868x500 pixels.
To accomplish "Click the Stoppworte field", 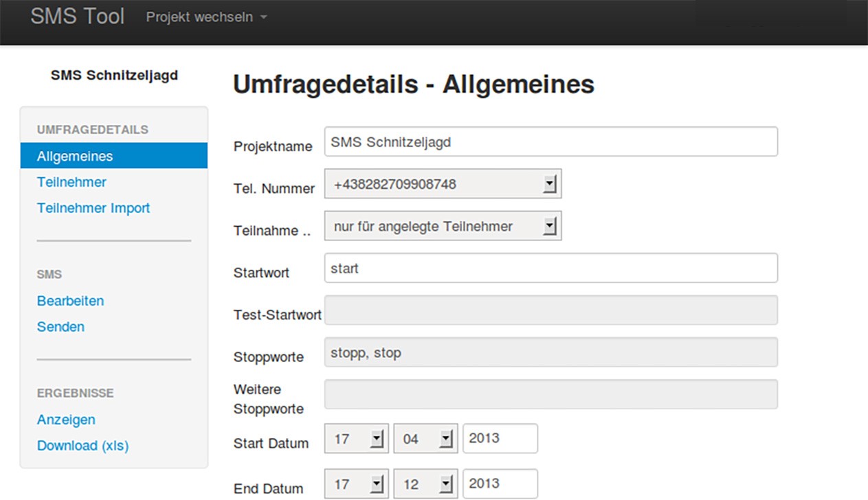I will [550, 352].
